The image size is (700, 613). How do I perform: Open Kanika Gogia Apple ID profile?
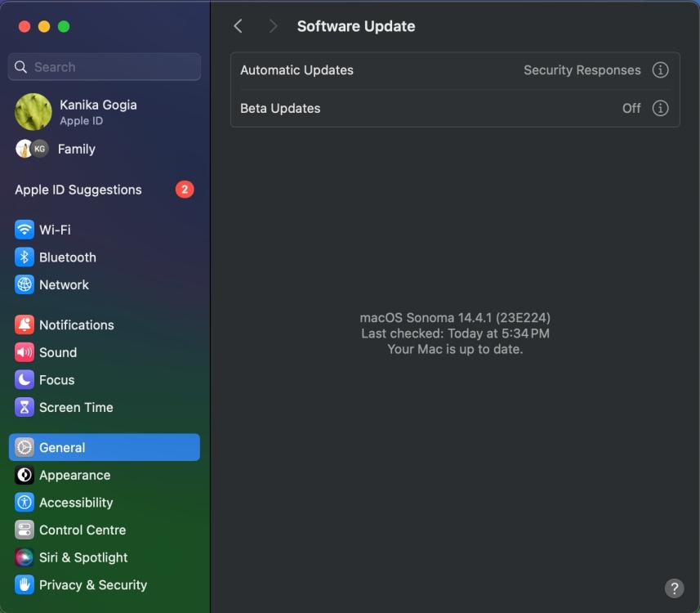tap(104, 112)
